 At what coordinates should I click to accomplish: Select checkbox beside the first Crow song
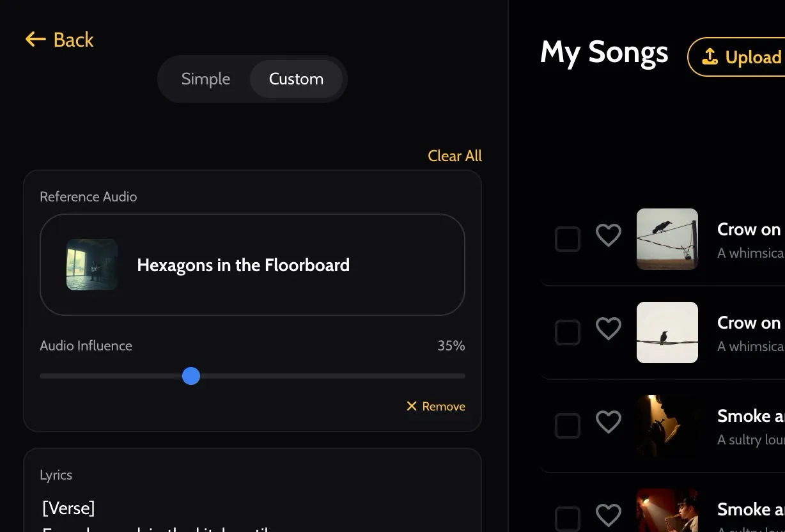[x=567, y=239]
